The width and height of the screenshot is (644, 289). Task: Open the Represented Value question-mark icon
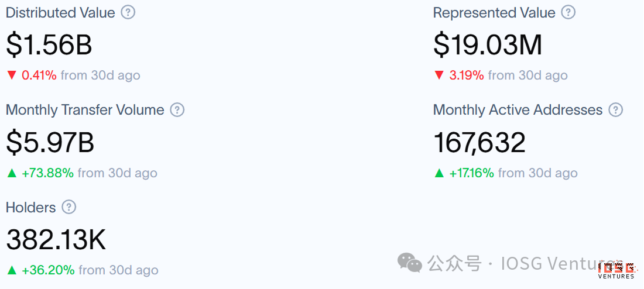click(568, 12)
